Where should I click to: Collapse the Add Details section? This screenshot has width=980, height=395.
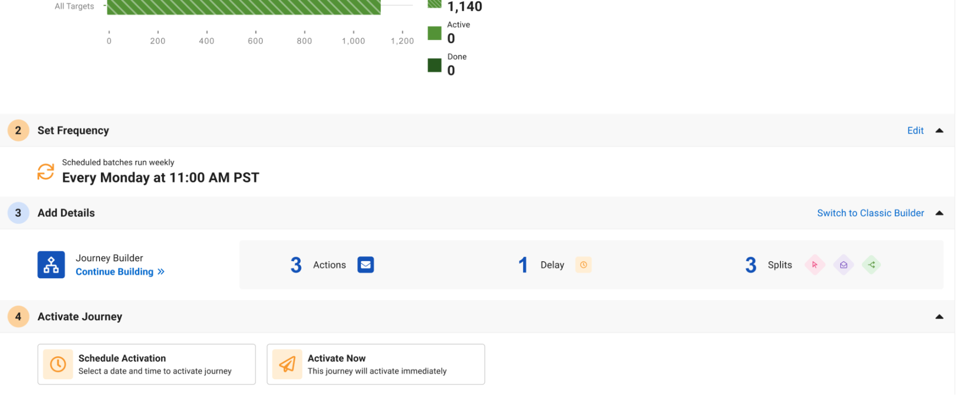pos(939,213)
